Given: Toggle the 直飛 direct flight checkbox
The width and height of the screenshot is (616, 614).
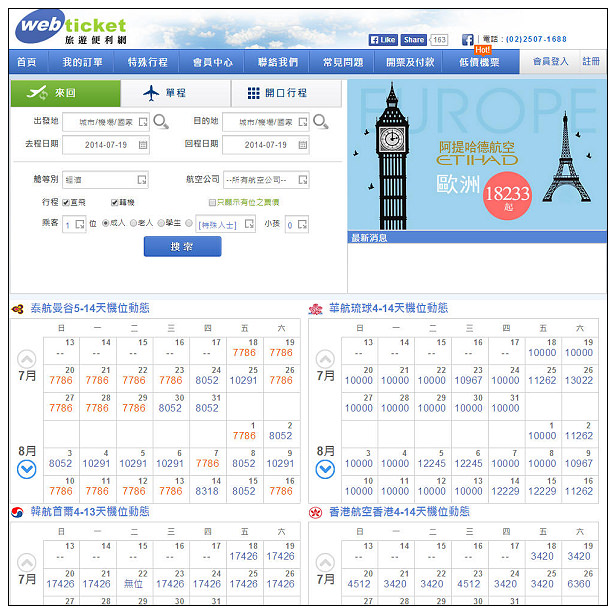Looking at the screenshot, I should click(x=66, y=203).
